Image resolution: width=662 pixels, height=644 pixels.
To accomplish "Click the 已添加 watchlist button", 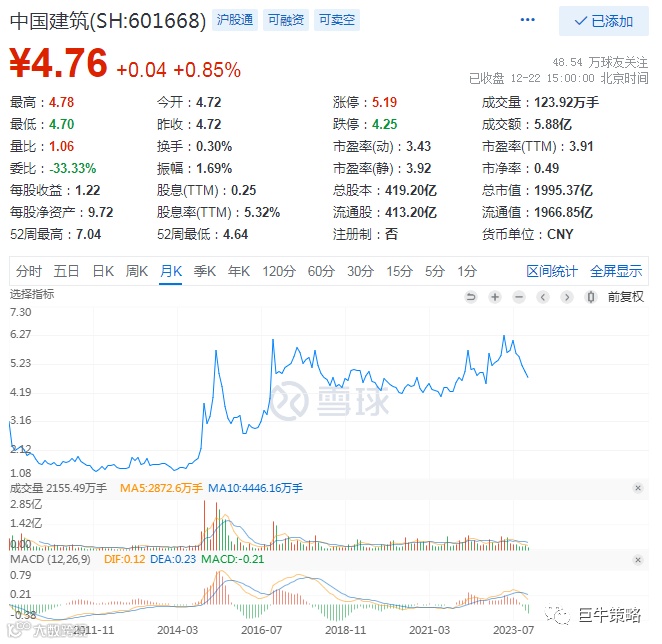I will 604,21.
